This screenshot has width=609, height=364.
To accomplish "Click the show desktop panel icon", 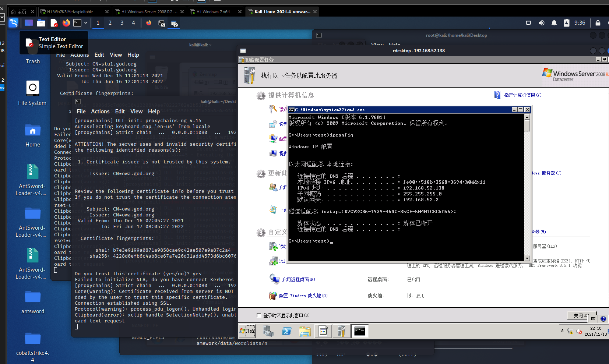I will pos(29,23).
